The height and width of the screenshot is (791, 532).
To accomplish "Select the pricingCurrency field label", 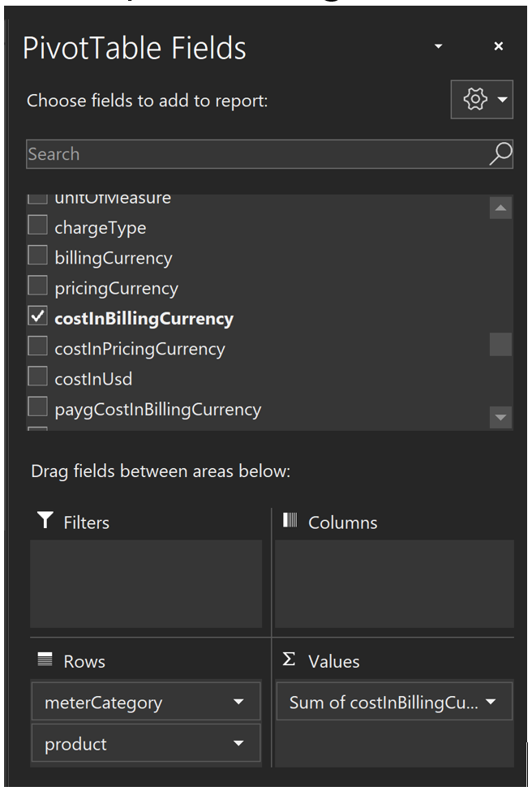I will [116, 288].
